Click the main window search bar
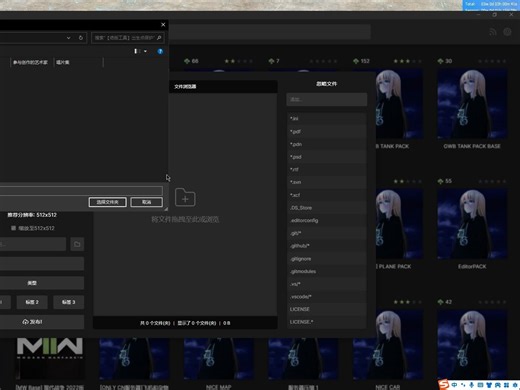The width and height of the screenshot is (520, 390). click(x=269, y=32)
